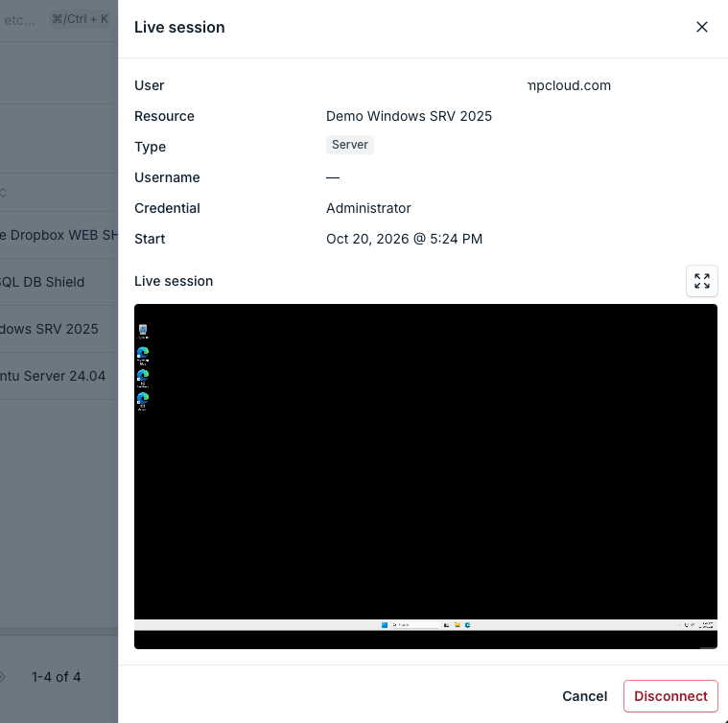Click the remote taskbar clock area

click(x=707, y=625)
